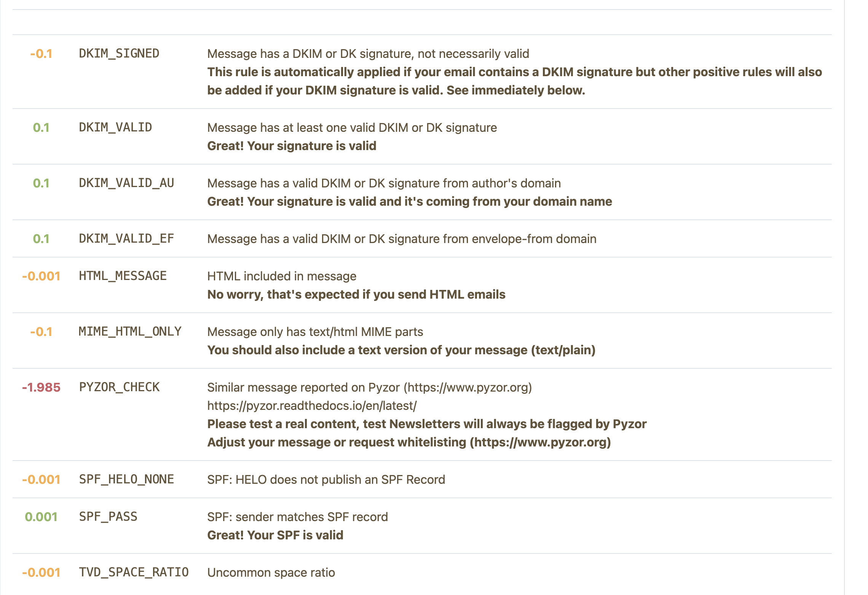Click the SPF_PASS rule name
868x595 pixels.
108,517
